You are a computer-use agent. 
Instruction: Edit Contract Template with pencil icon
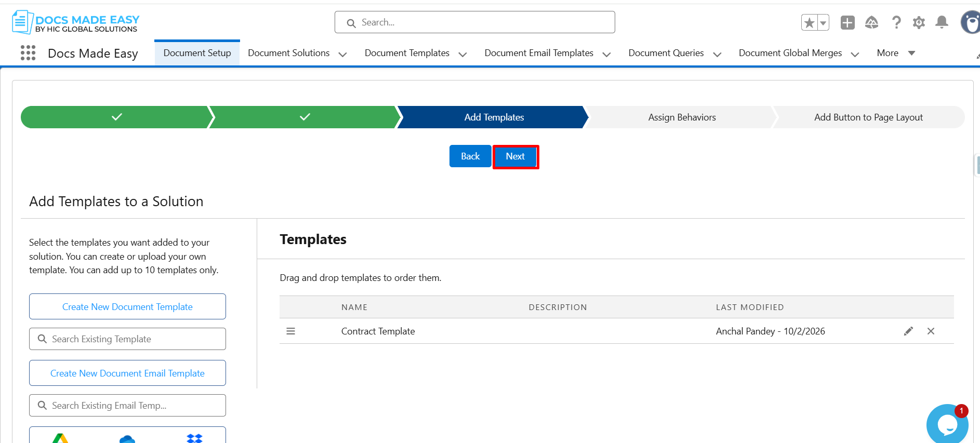[x=908, y=331]
